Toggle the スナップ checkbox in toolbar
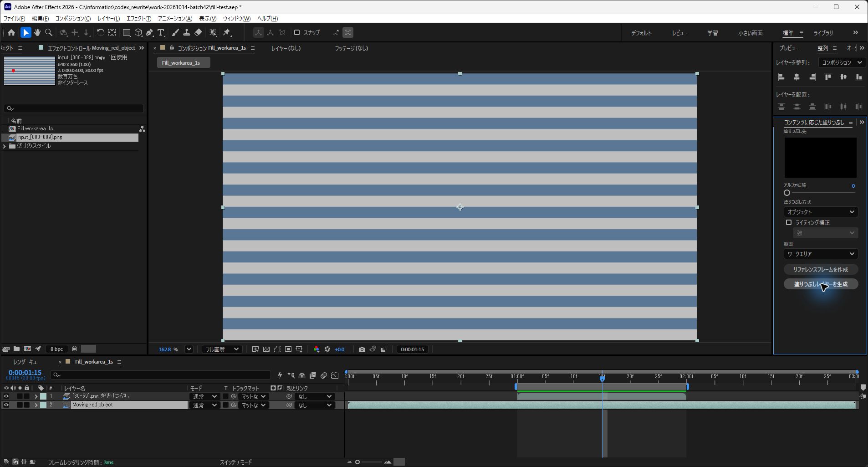Viewport: 868px width, 467px height. point(297,32)
